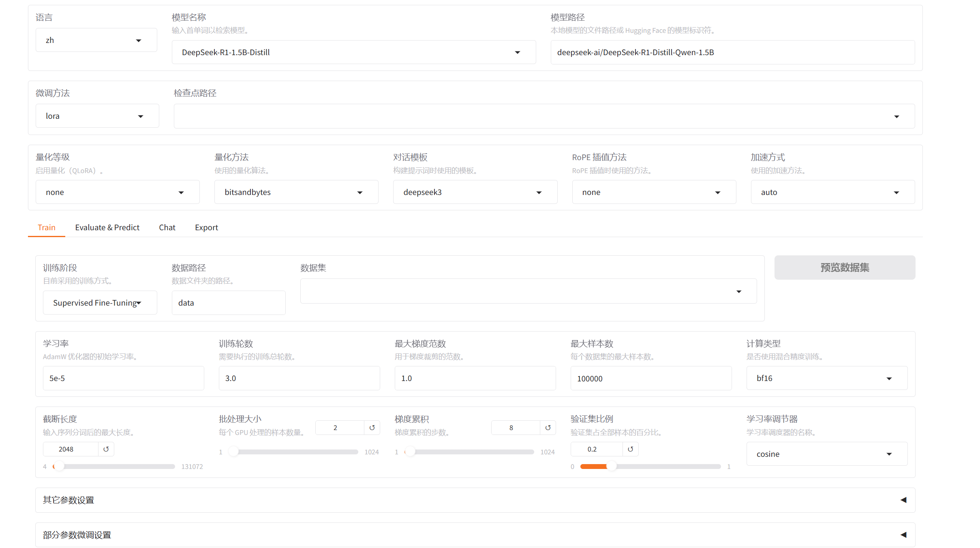Switch to the Evaluate & Predict tab
The width and height of the screenshot is (980, 548).
point(107,227)
